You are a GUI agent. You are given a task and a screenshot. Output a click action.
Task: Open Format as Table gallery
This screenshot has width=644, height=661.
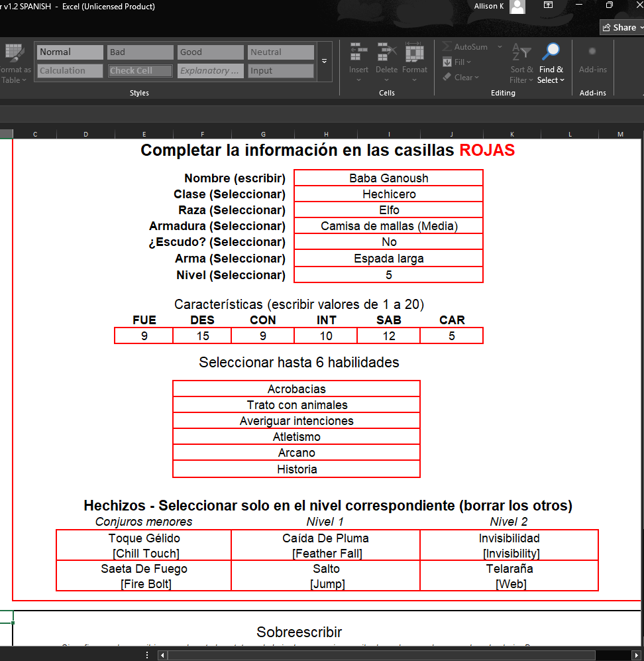click(x=15, y=63)
